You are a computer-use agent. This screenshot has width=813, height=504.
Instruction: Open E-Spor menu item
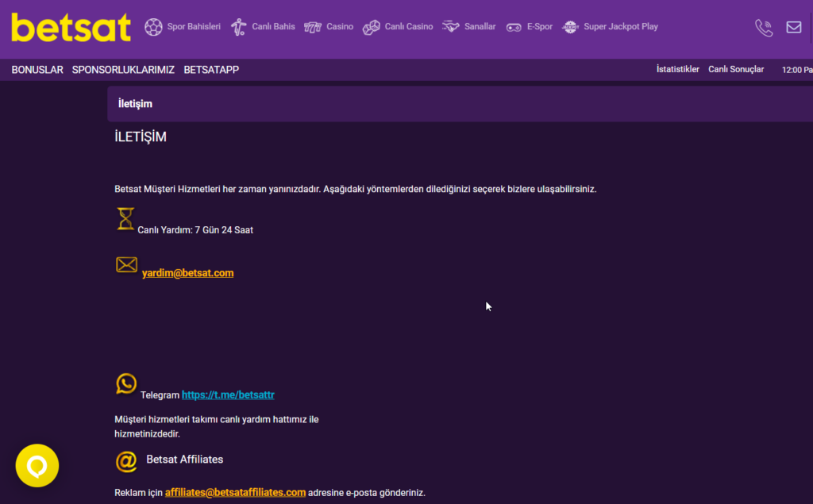[x=540, y=26]
